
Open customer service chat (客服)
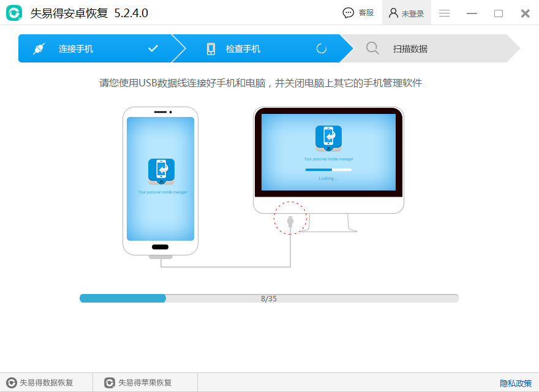tap(358, 13)
